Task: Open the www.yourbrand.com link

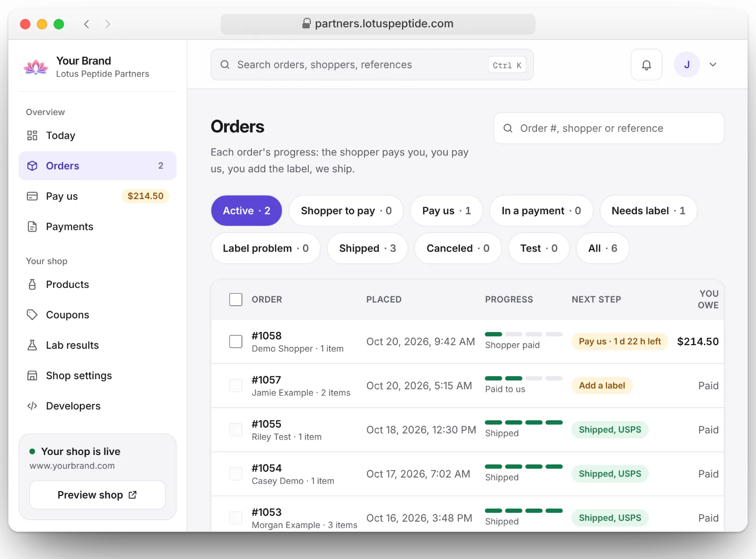Action: tap(72, 466)
